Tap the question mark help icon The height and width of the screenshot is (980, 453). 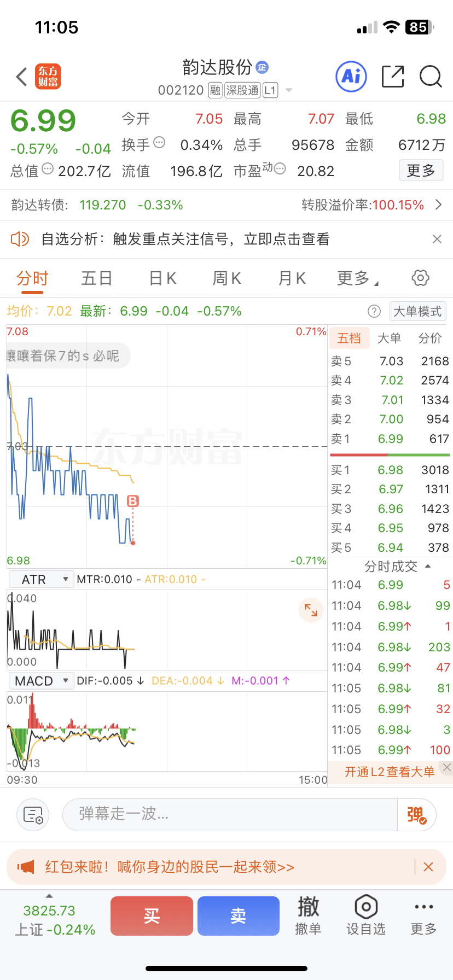point(374,311)
